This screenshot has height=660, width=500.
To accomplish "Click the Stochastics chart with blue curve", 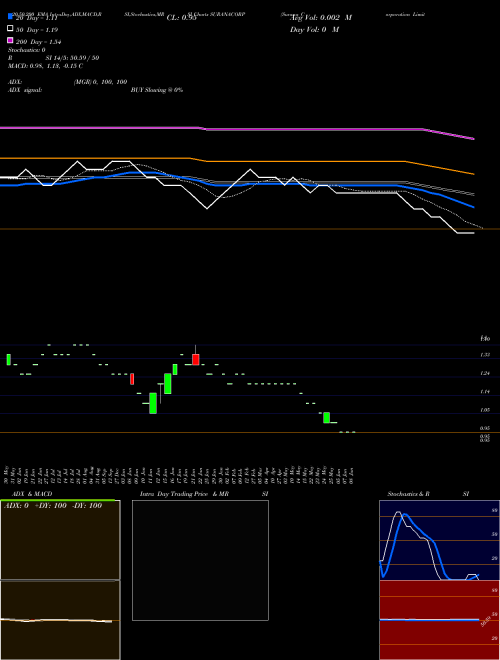I will (x=439, y=540).
